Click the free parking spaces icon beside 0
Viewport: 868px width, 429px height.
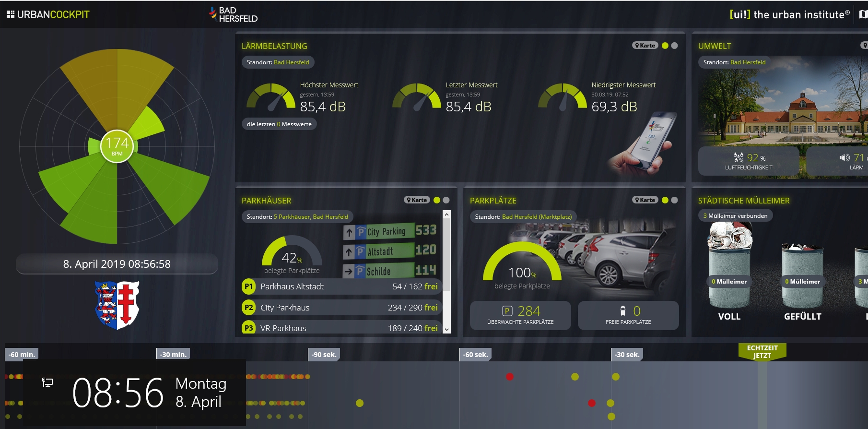click(x=623, y=311)
